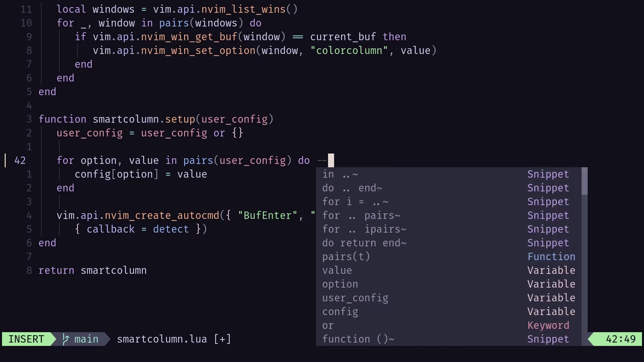
Task: Pick the 'option' variable in completion list
Action: coord(340,284)
